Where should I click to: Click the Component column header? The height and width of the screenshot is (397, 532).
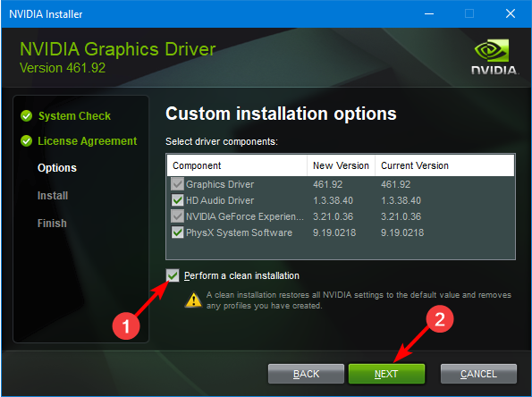(237, 165)
